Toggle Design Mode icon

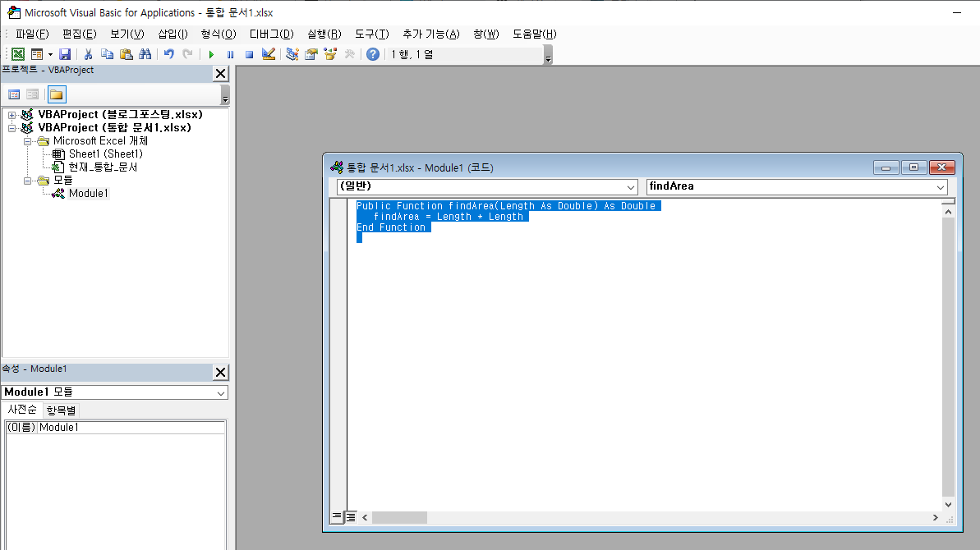(268, 54)
